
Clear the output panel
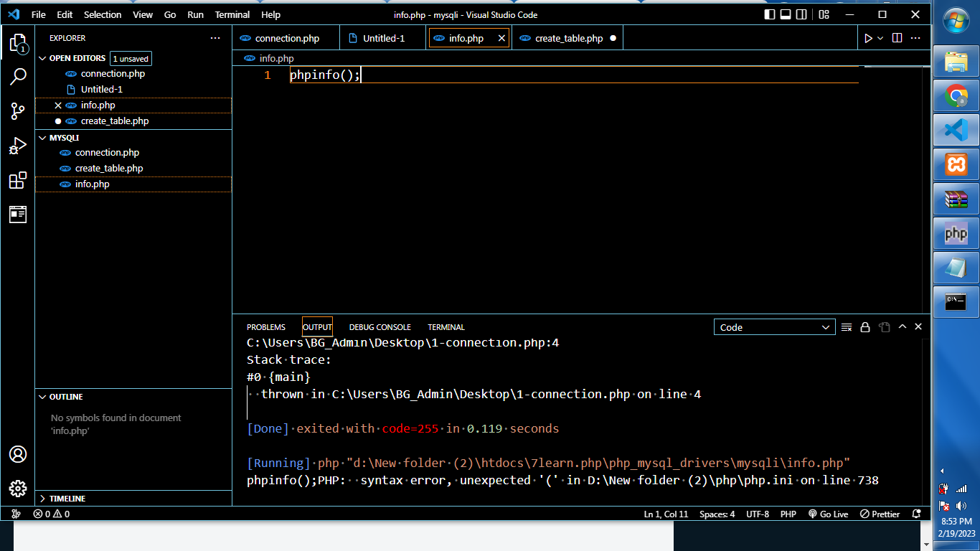[x=847, y=327]
